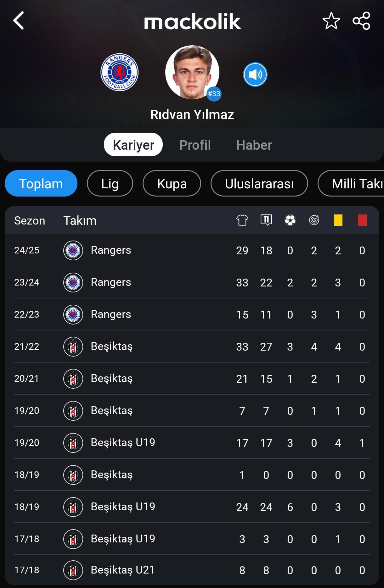Tap Rıdvan Yılmaz's profile photo
Viewport: 384px width, 588px height.
coord(192,72)
